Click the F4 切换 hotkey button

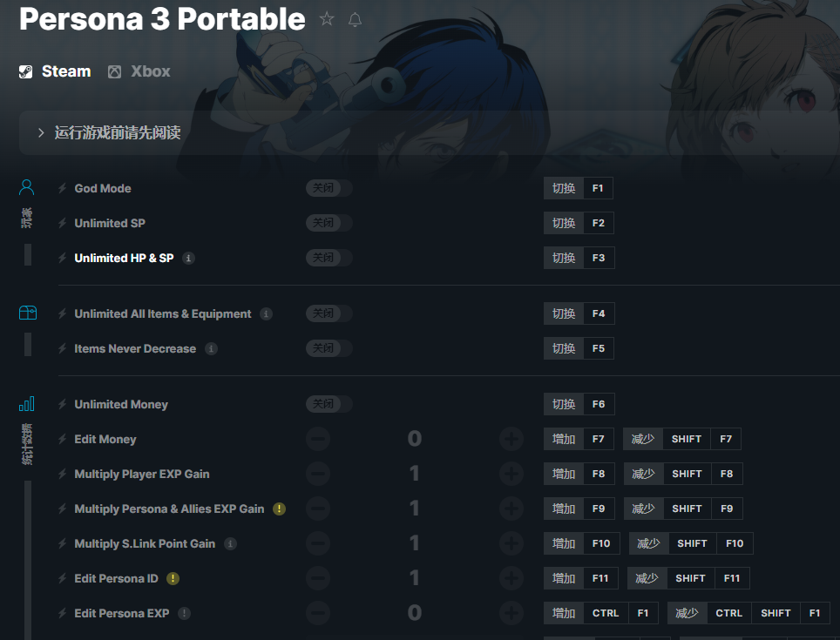tap(564, 313)
